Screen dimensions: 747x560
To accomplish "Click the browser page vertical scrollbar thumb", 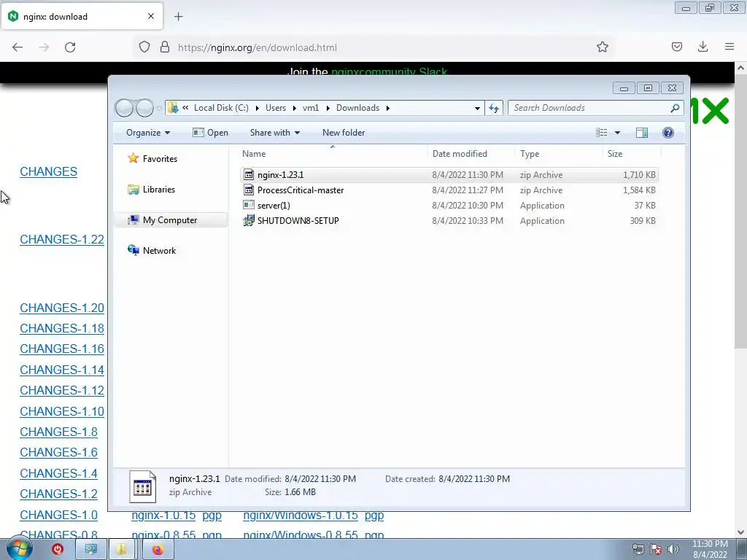I will click(x=740, y=211).
